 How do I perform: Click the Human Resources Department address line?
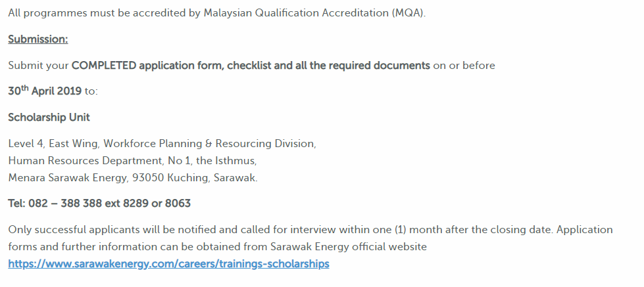tap(132, 161)
